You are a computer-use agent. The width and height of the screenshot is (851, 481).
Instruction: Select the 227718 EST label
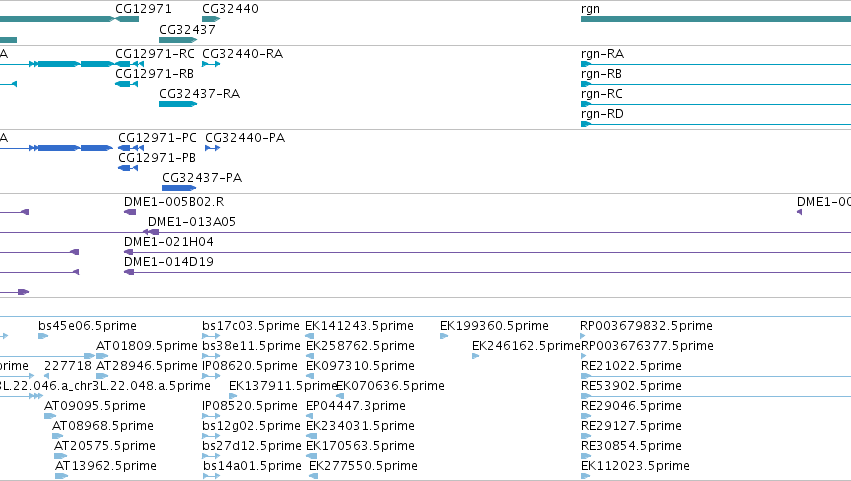[67, 366]
